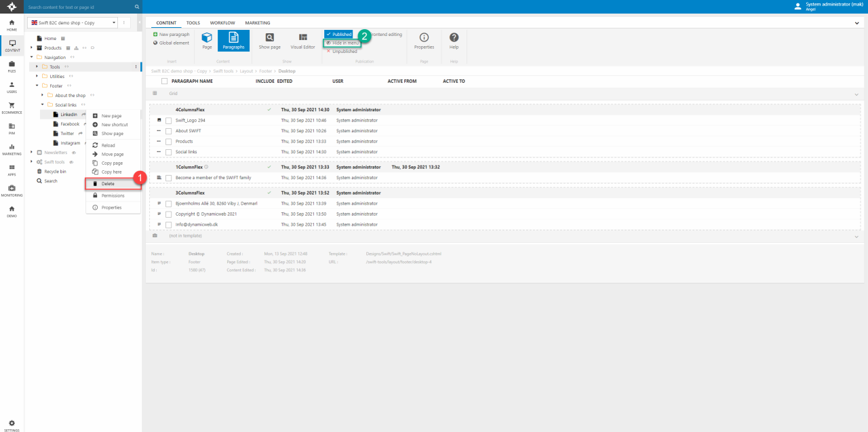Tick the Social links paragraph checkbox
868x432 pixels.
[169, 152]
